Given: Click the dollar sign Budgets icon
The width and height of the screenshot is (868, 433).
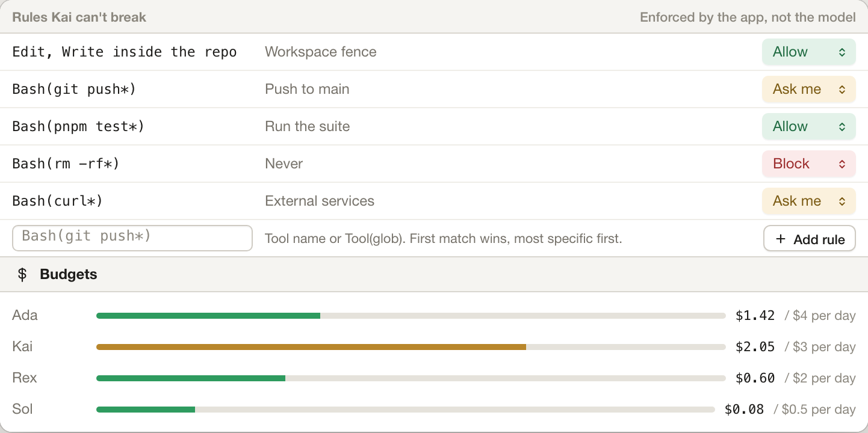Looking at the screenshot, I should point(22,274).
